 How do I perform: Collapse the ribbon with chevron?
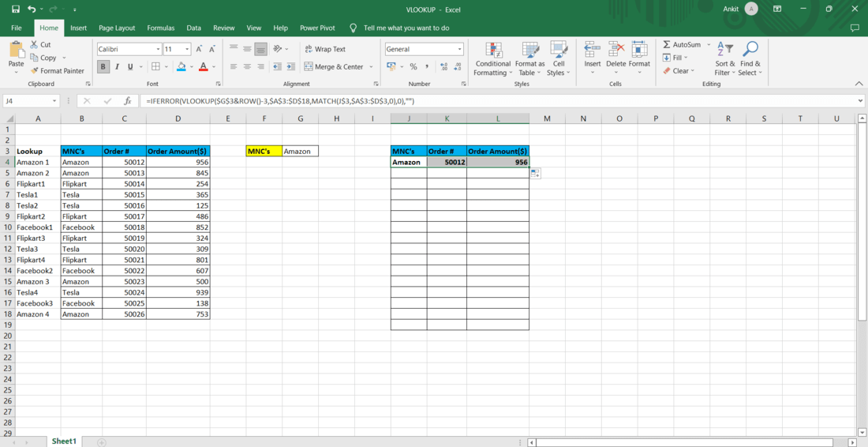[859, 84]
